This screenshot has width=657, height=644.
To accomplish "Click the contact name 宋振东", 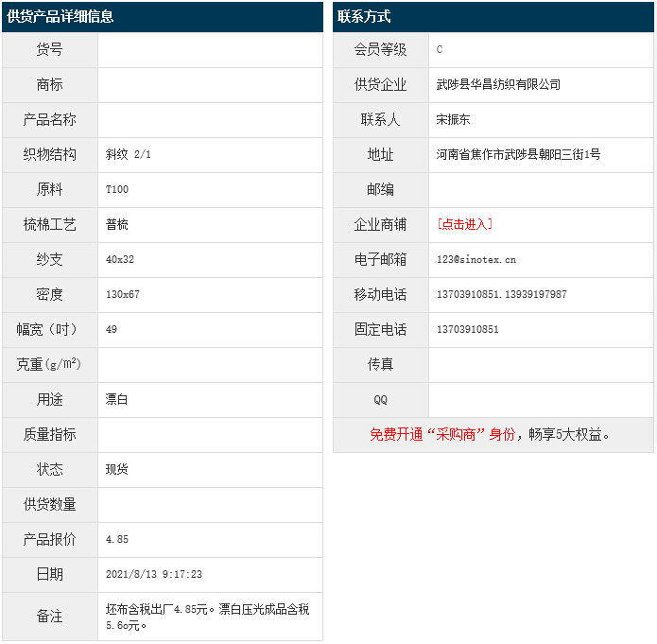I will 453,119.
